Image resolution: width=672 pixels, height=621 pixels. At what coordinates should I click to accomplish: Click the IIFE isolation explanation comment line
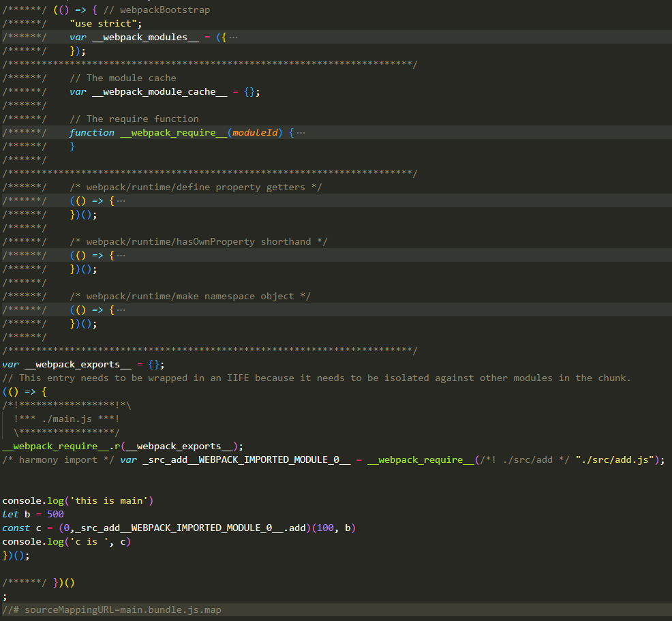click(316, 378)
